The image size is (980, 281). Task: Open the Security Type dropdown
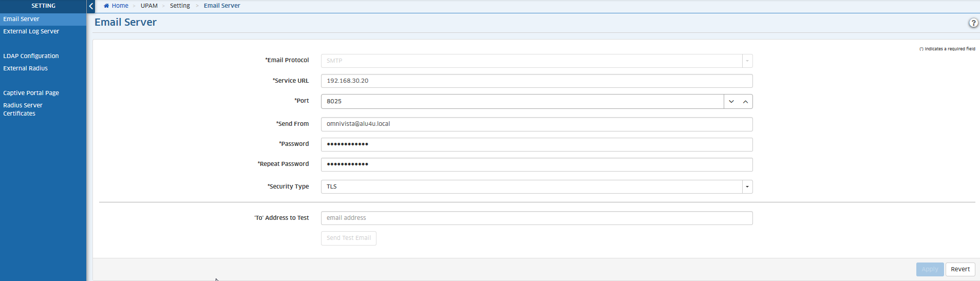tap(747, 187)
